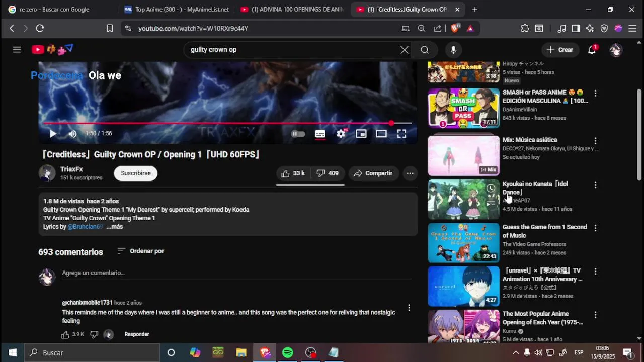The image size is (644, 362).
Task: Open Spotify from the taskbar
Action: coord(288,353)
